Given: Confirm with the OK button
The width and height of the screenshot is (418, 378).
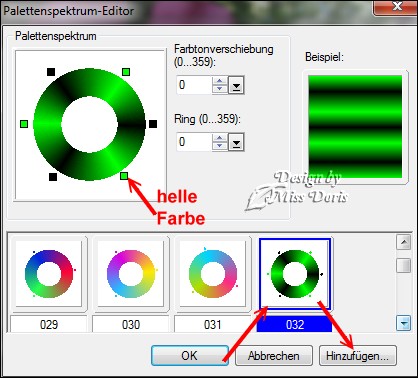Looking at the screenshot, I should click(190, 356).
